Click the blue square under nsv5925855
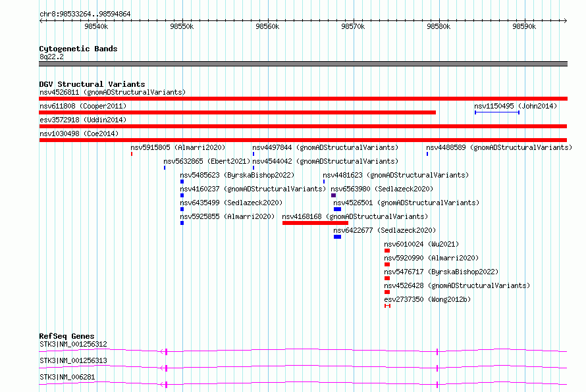This screenshot has width=586, height=392. (x=182, y=223)
